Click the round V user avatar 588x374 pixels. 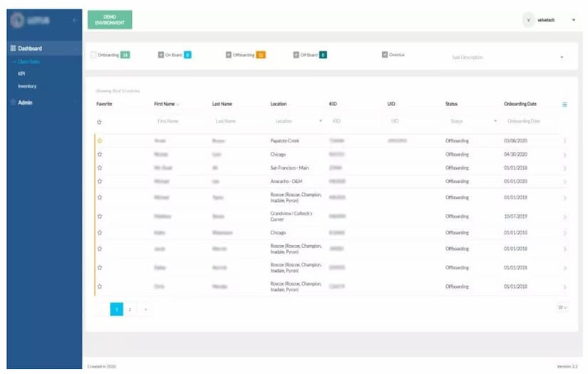[x=528, y=20]
